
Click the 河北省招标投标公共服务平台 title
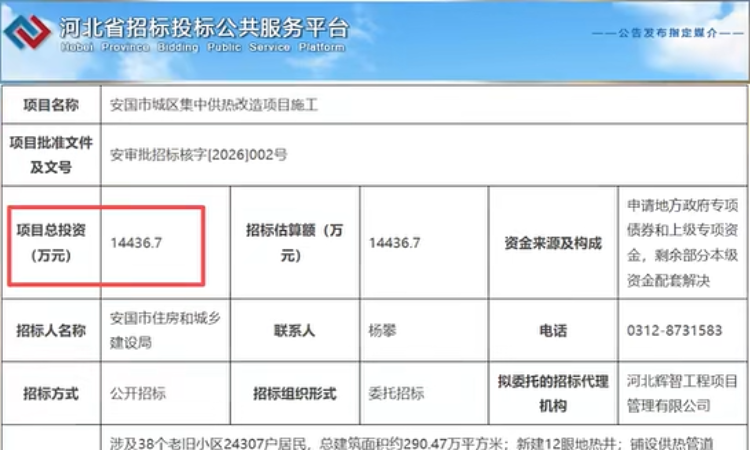pyautogui.click(x=204, y=28)
